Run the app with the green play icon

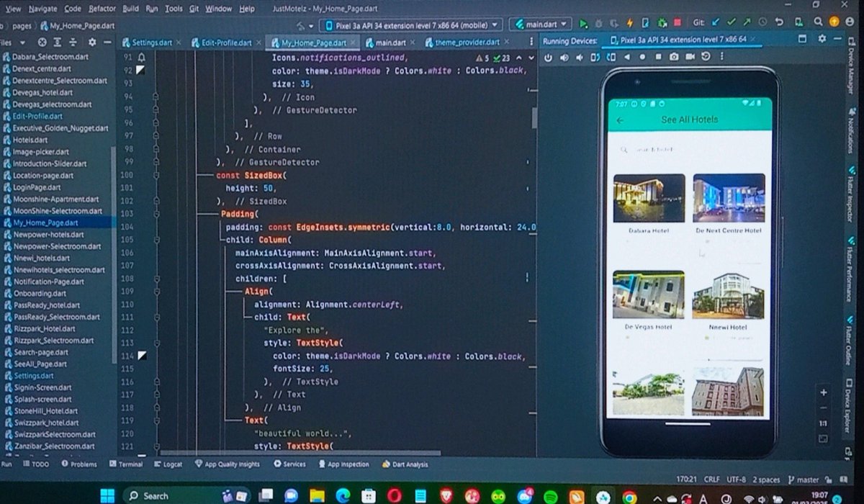585,24
